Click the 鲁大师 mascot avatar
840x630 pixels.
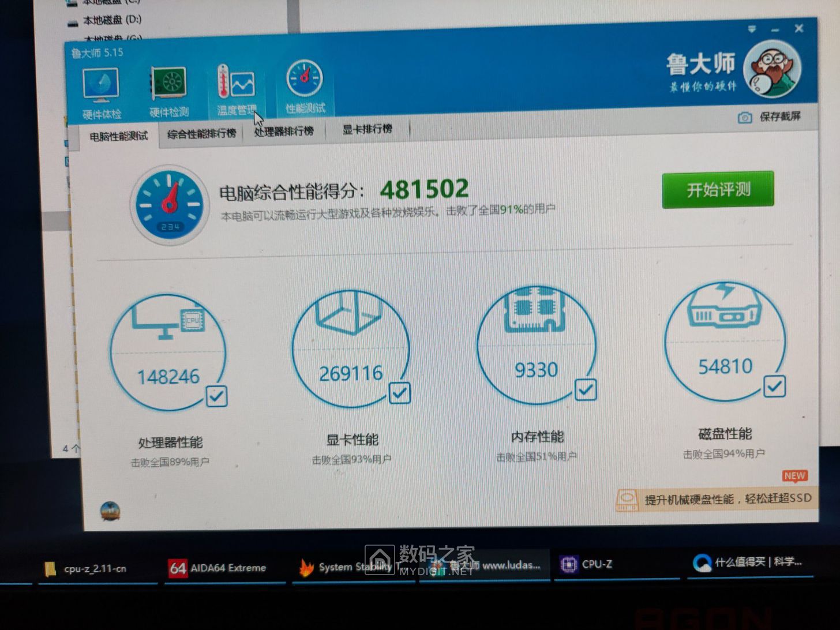tap(772, 69)
